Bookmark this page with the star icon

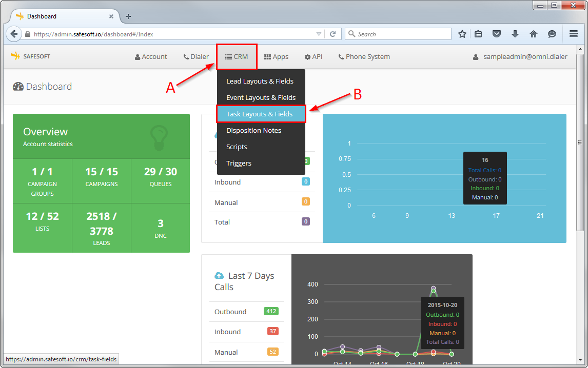click(462, 34)
